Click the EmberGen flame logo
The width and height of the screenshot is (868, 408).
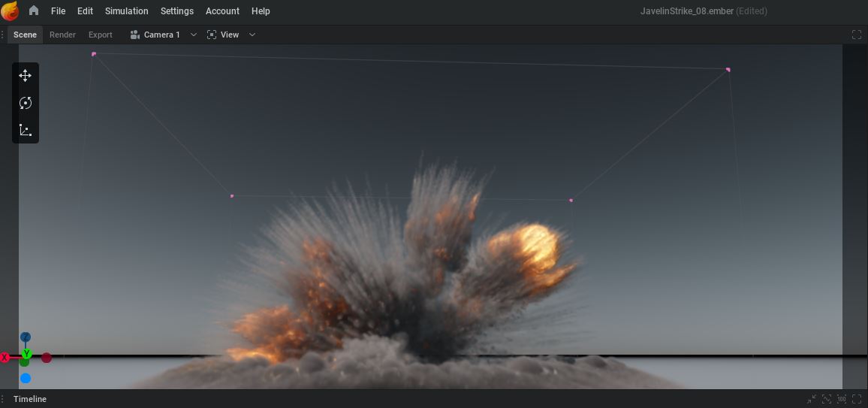[11, 11]
